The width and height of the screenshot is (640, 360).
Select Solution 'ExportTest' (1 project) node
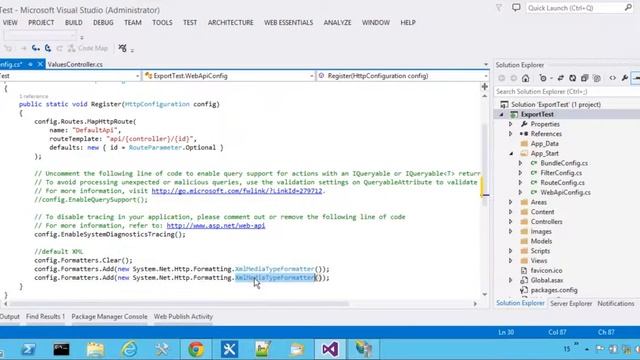[x=556, y=104]
